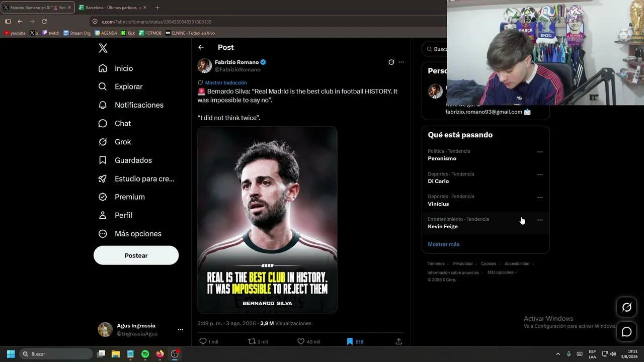
Task: Open the Vinícius trend
Action: (438, 204)
